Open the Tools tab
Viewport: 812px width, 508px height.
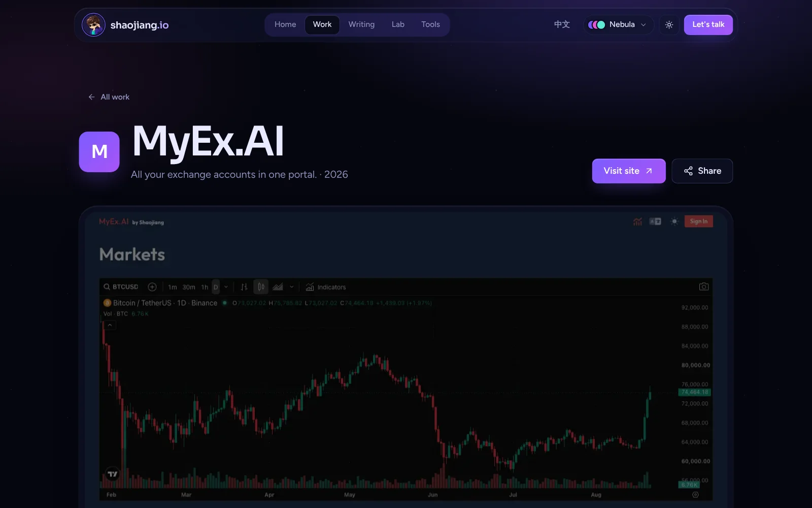point(430,24)
